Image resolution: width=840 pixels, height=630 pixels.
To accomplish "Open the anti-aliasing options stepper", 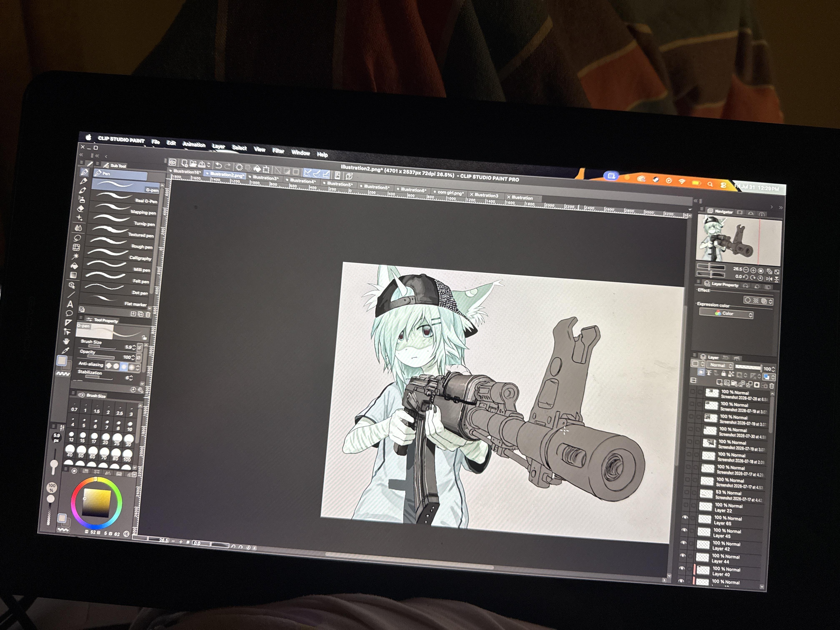I will pos(138,367).
